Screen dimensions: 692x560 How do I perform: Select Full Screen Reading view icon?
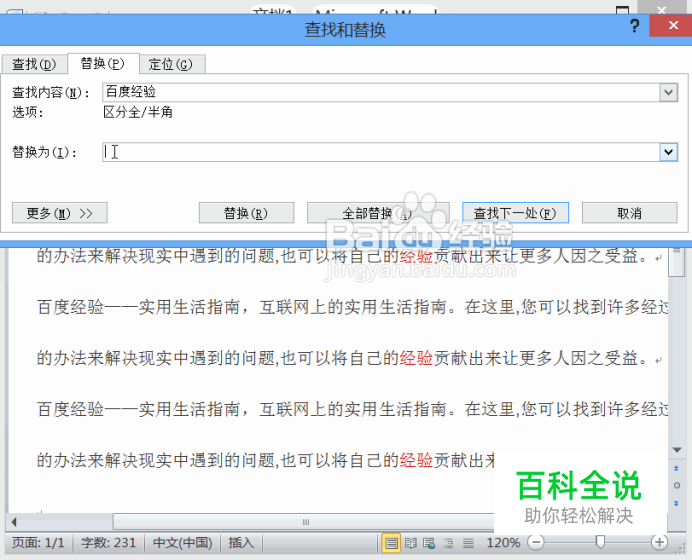point(411,543)
